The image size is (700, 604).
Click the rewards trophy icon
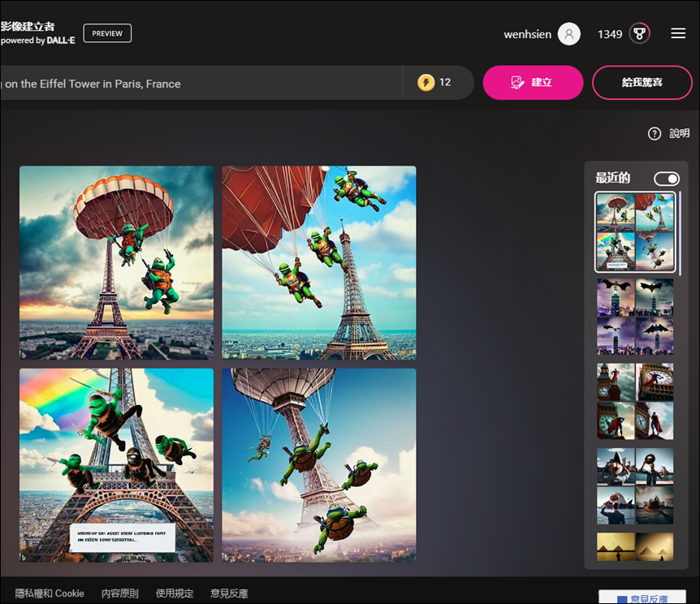click(639, 34)
